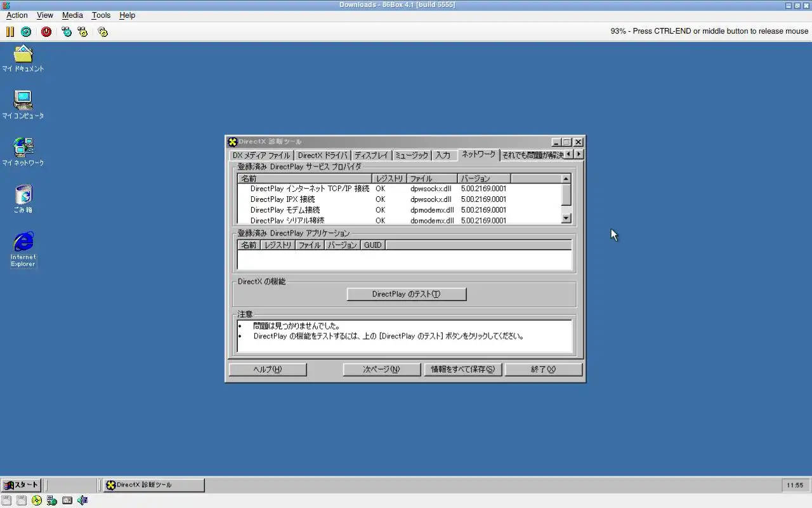Open the View menu

tap(45, 15)
